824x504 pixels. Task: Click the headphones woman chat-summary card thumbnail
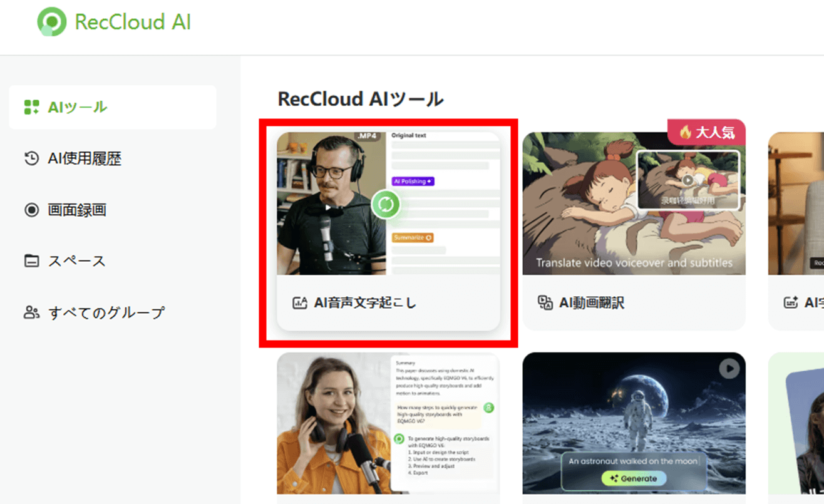389,423
